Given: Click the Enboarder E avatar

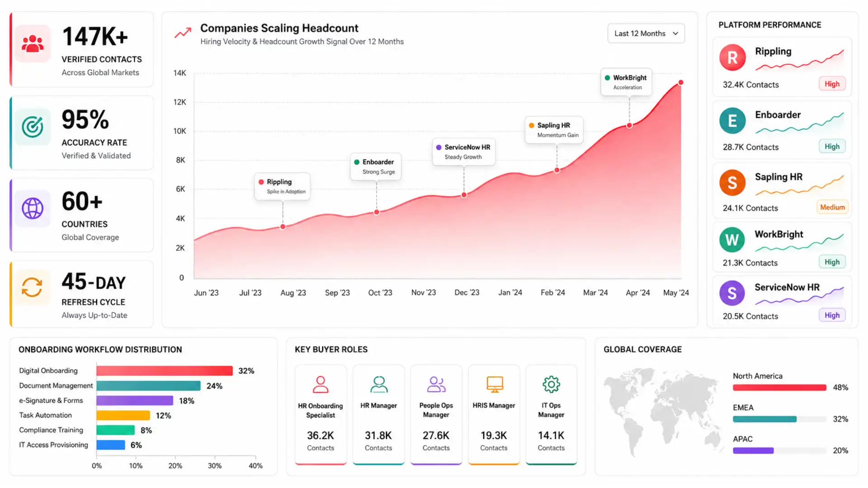Looking at the screenshot, I should click(x=732, y=121).
